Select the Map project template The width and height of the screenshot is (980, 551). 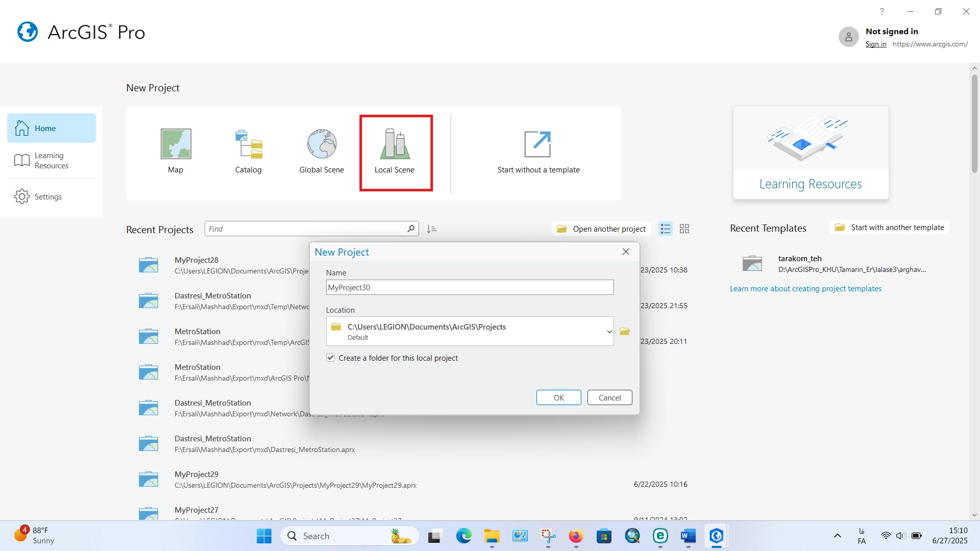[x=176, y=152]
